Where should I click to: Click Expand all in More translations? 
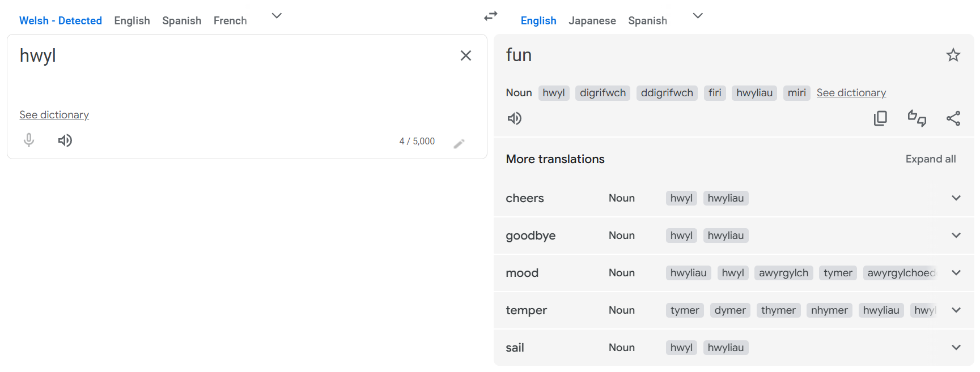[930, 159]
